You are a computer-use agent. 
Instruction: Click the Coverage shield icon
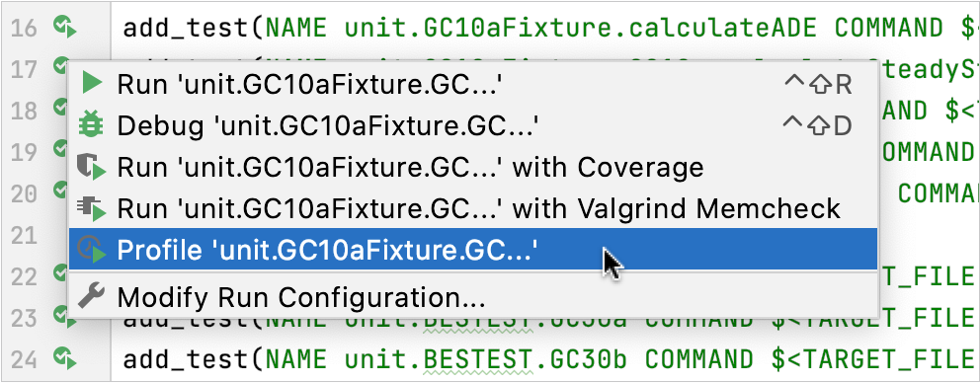(x=91, y=168)
